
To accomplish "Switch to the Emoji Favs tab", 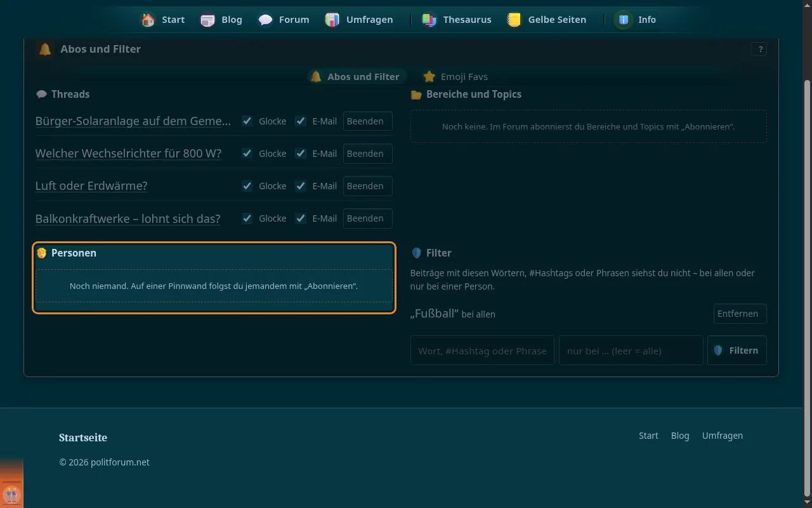I will point(455,76).
